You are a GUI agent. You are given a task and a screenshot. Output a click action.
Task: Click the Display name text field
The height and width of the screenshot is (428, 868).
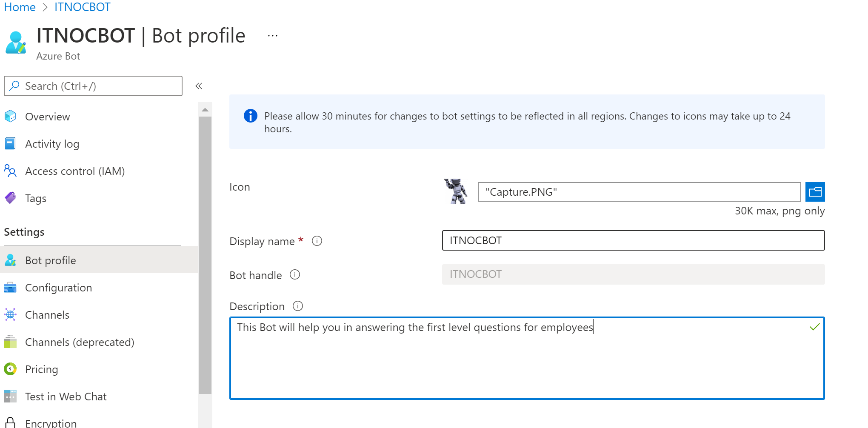pyautogui.click(x=633, y=240)
